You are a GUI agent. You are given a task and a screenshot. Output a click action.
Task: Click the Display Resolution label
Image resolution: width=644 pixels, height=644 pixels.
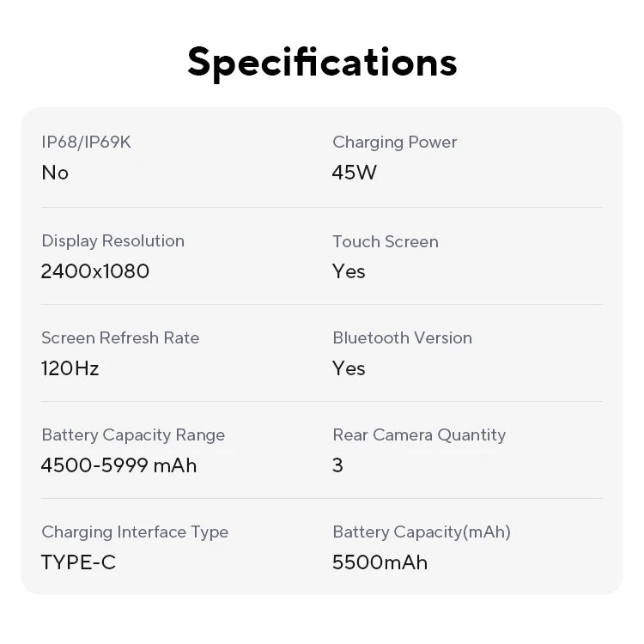coord(112,241)
